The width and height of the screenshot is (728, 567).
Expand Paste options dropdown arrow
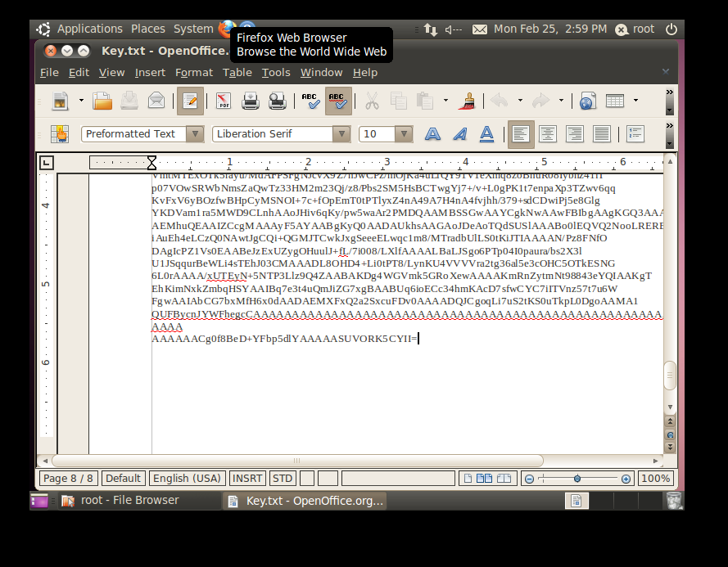pyautogui.click(x=445, y=100)
